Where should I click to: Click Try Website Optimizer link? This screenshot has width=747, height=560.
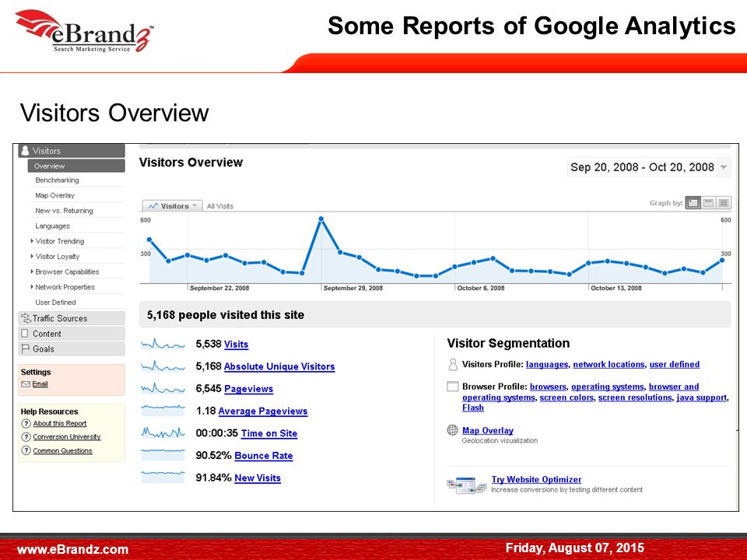(536, 480)
